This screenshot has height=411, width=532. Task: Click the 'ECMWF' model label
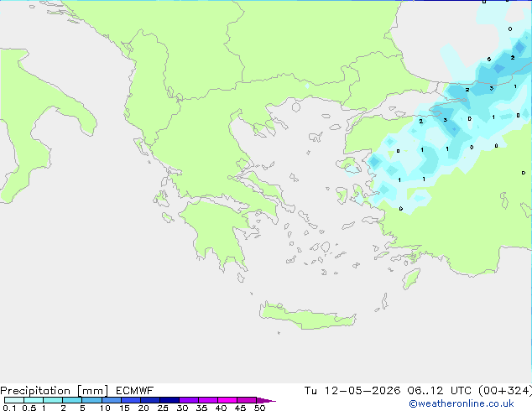coord(135,391)
